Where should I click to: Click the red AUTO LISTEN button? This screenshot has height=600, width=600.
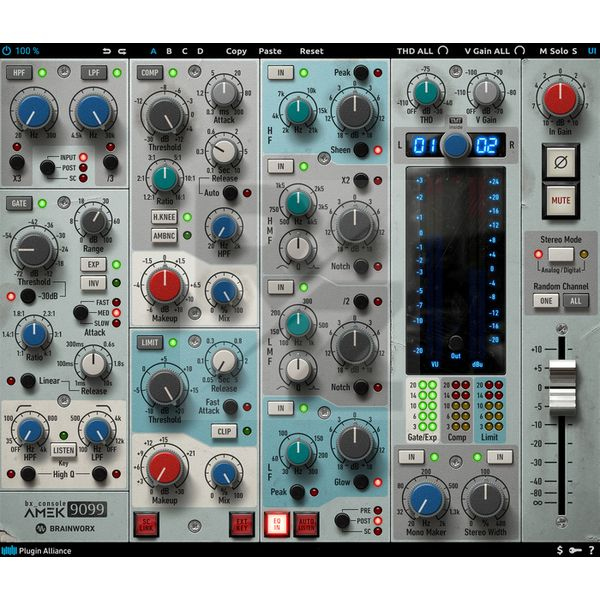307,524
